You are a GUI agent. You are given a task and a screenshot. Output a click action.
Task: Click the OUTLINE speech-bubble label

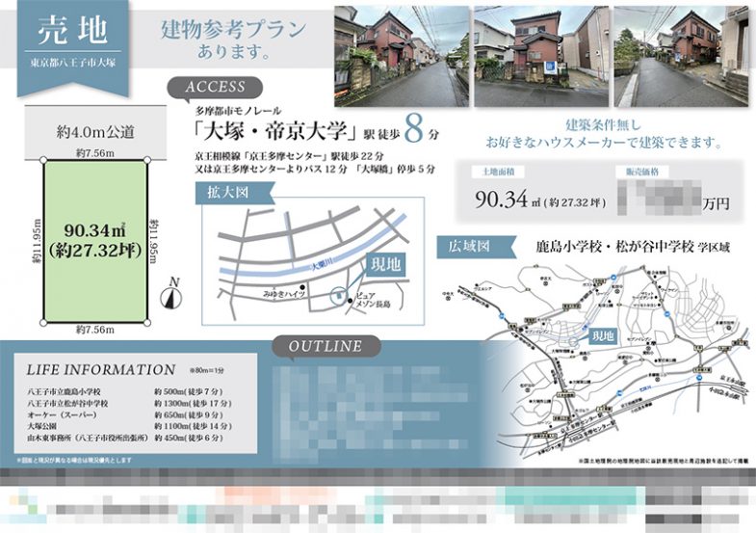326,346
